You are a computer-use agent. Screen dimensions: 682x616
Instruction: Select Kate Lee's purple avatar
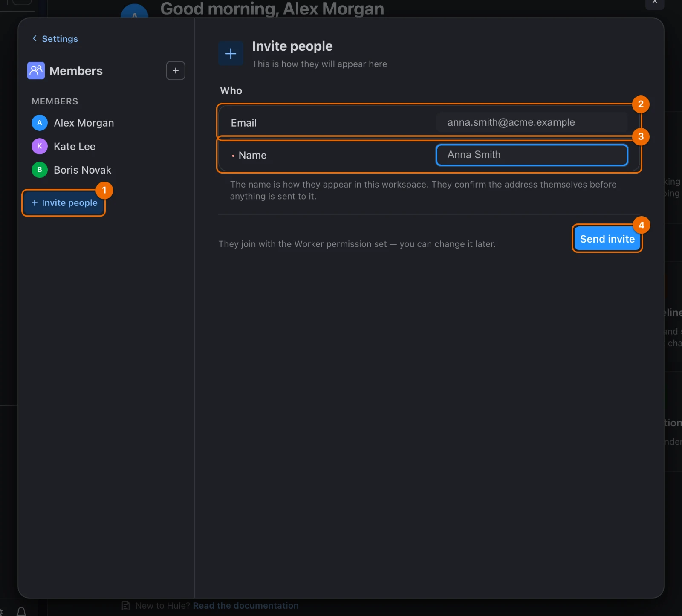(x=40, y=146)
